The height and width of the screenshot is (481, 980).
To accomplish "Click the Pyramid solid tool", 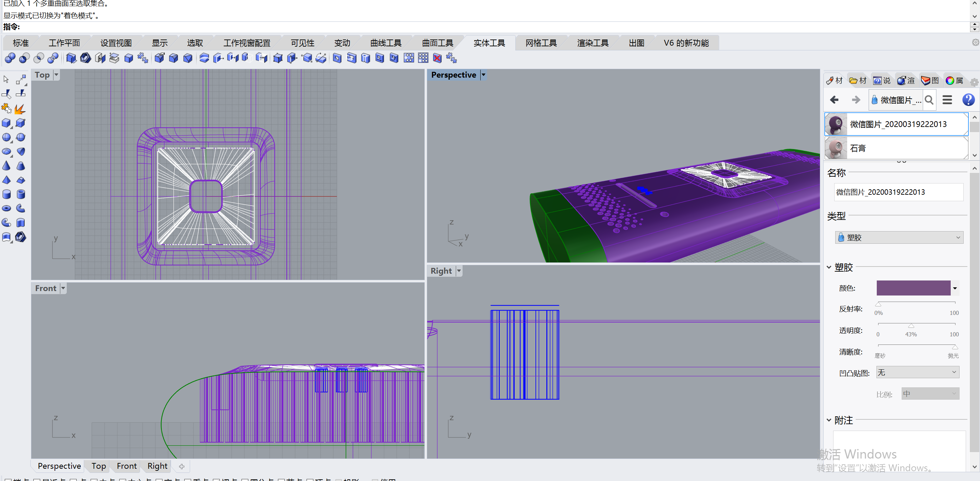I will (6, 180).
